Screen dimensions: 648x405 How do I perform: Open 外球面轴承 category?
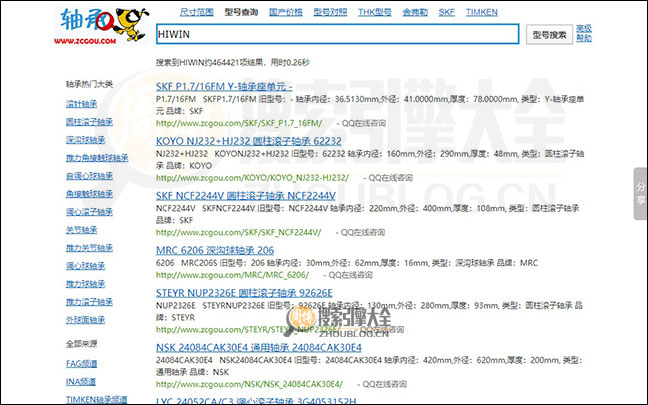coord(86,320)
